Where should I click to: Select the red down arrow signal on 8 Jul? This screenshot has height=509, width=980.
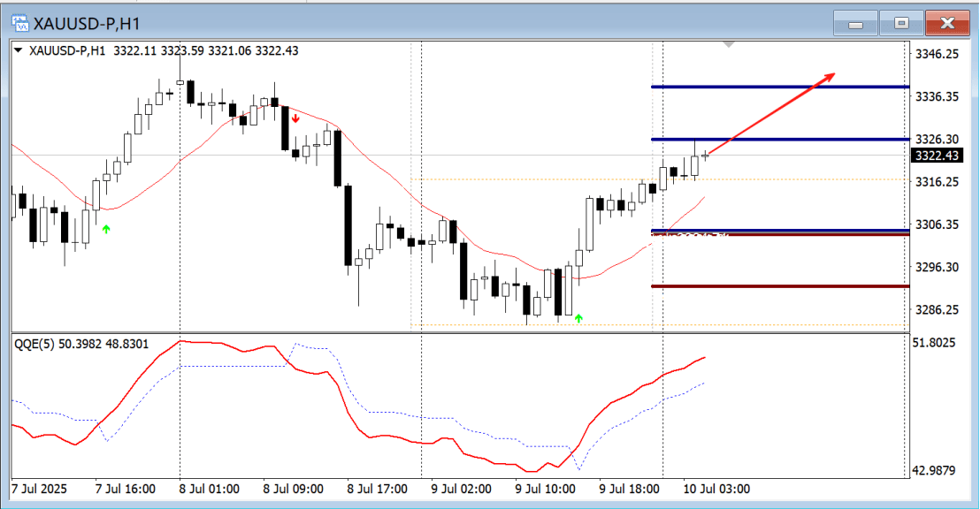click(295, 118)
